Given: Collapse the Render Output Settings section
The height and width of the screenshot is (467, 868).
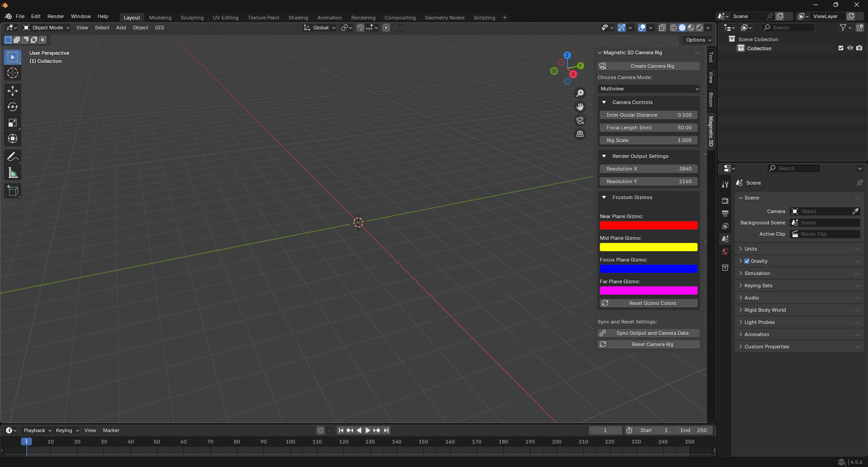Looking at the screenshot, I should pos(604,156).
